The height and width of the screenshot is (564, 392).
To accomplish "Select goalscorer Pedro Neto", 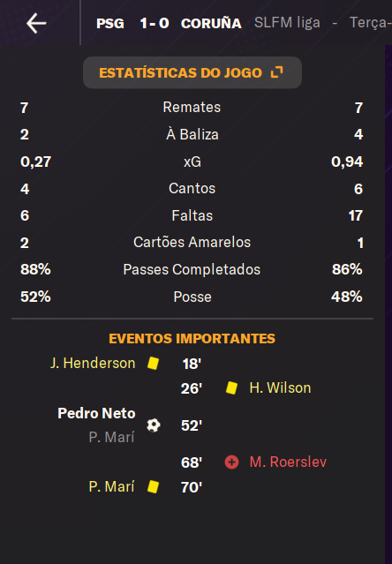I will pyautogui.click(x=96, y=413).
